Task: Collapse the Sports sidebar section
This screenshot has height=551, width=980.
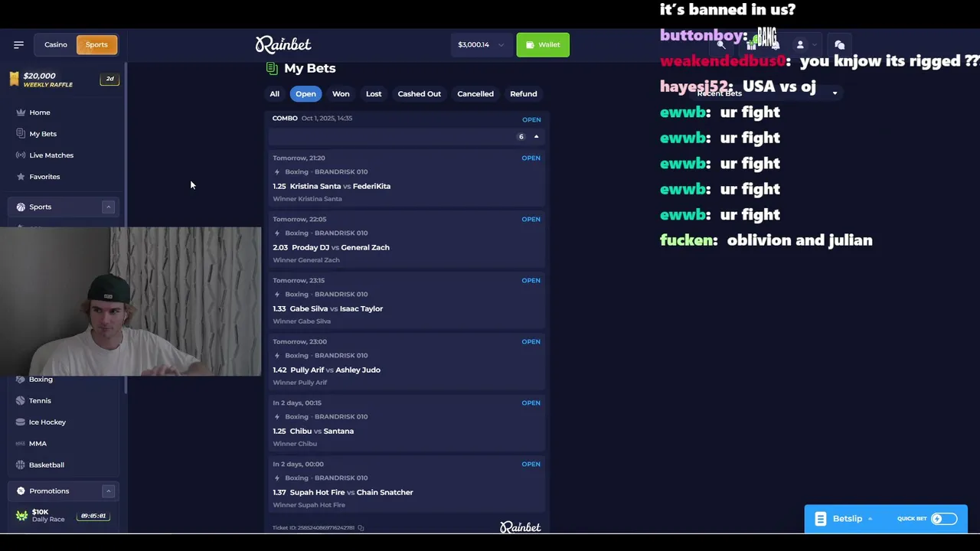Action: pyautogui.click(x=108, y=207)
